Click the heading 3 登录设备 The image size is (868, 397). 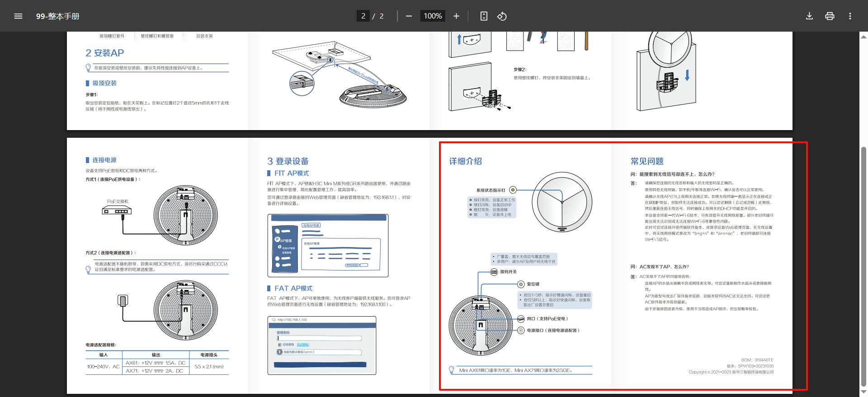(x=288, y=161)
